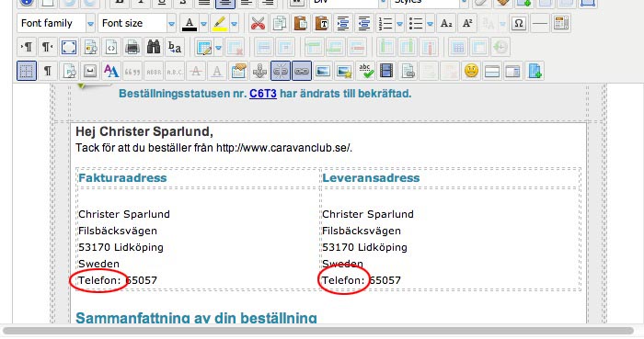Click the Cut scissors icon
The image size is (644, 339).
[x=258, y=23]
